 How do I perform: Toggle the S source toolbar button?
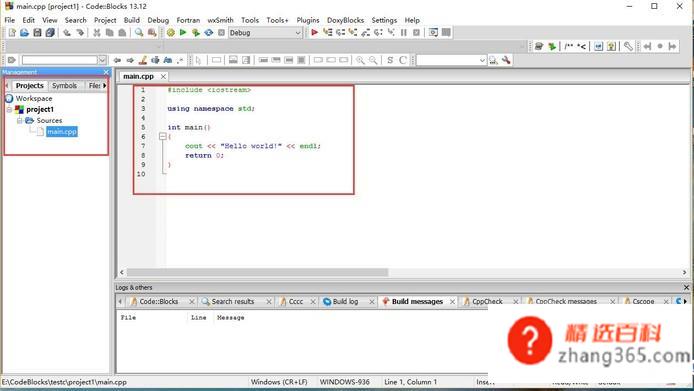(390, 60)
